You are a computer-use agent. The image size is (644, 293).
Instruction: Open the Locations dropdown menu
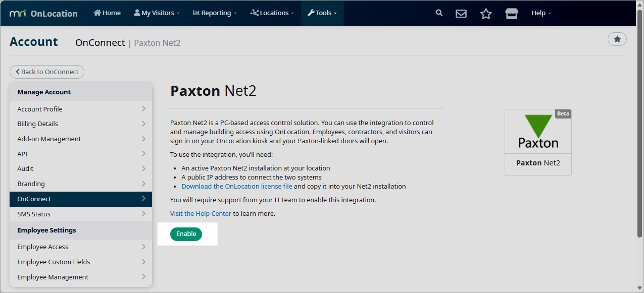point(272,13)
